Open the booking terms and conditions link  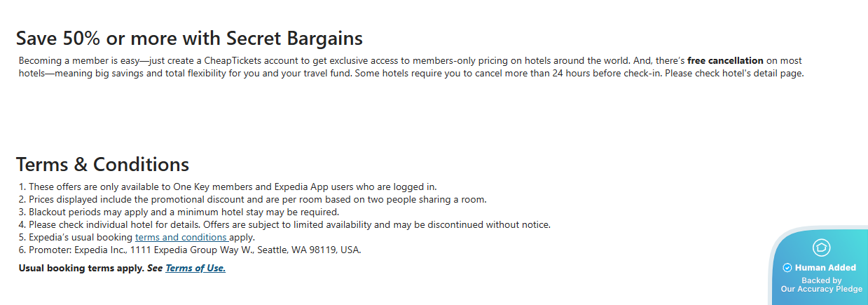[181, 237]
